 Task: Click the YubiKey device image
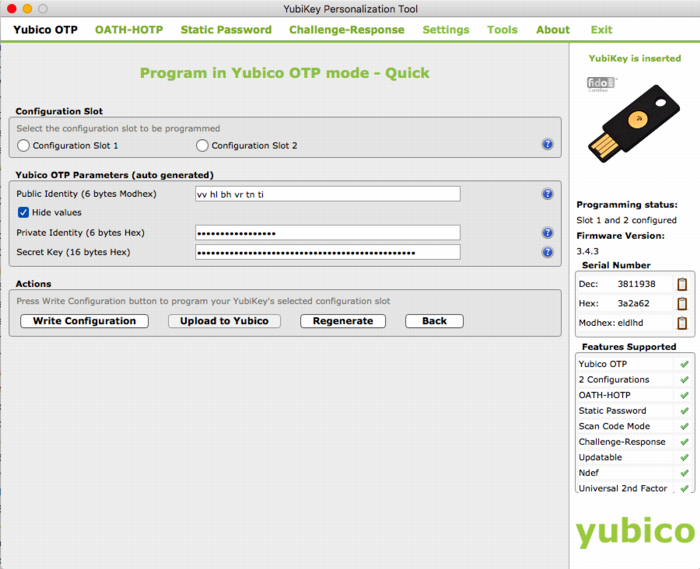(x=634, y=123)
